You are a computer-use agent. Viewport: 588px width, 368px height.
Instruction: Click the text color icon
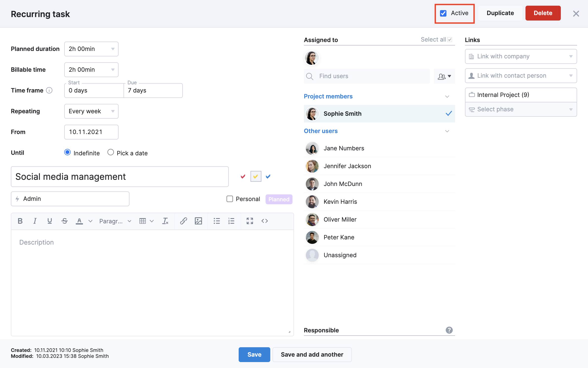pyautogui.click(x=79, y=221)
